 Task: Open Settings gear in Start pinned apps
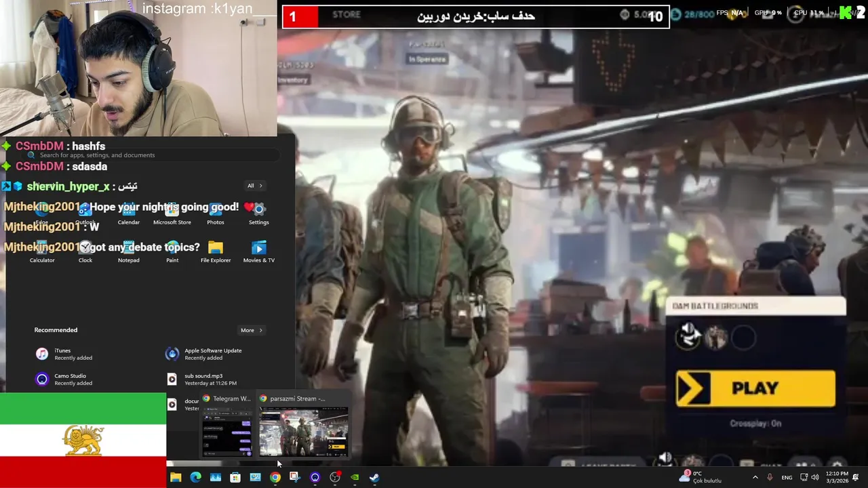point(259,213)
